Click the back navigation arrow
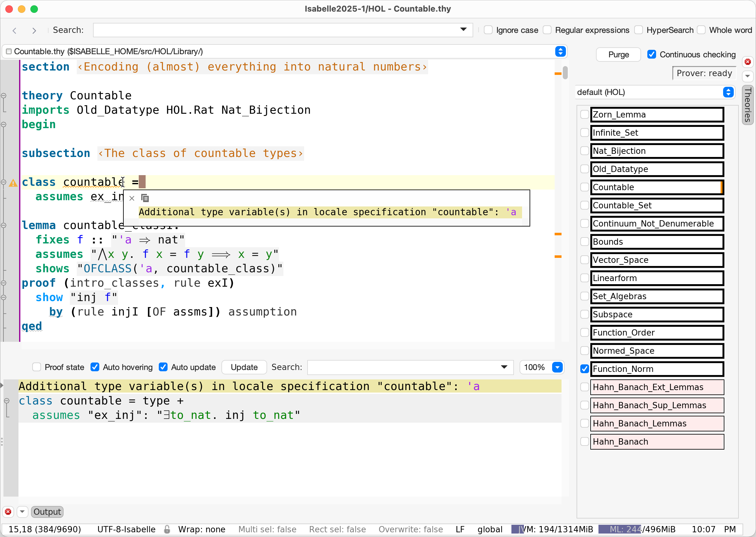Viewport: 756px width, 537px height. click(x=14, y=30)
